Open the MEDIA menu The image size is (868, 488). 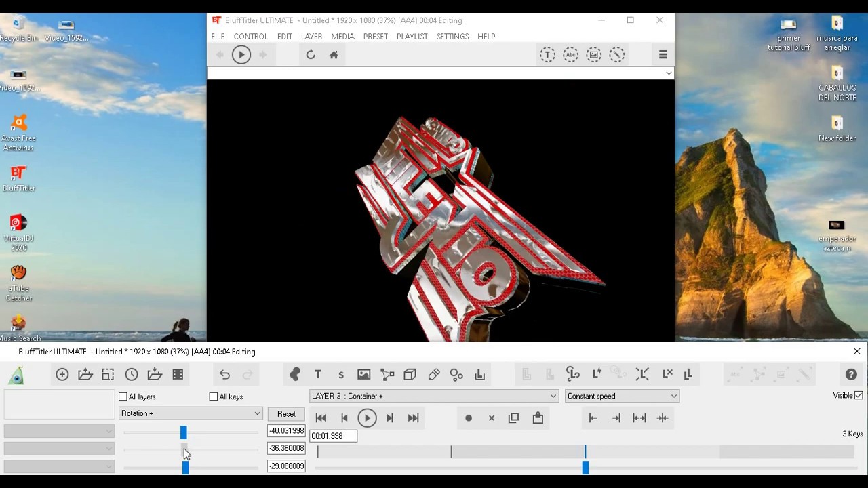pyautogui.click(x=342, y=37)
